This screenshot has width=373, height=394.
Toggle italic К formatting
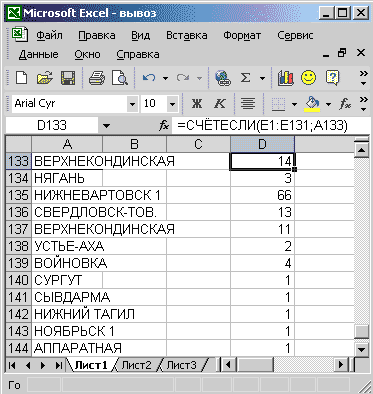[x=220, y=104]
